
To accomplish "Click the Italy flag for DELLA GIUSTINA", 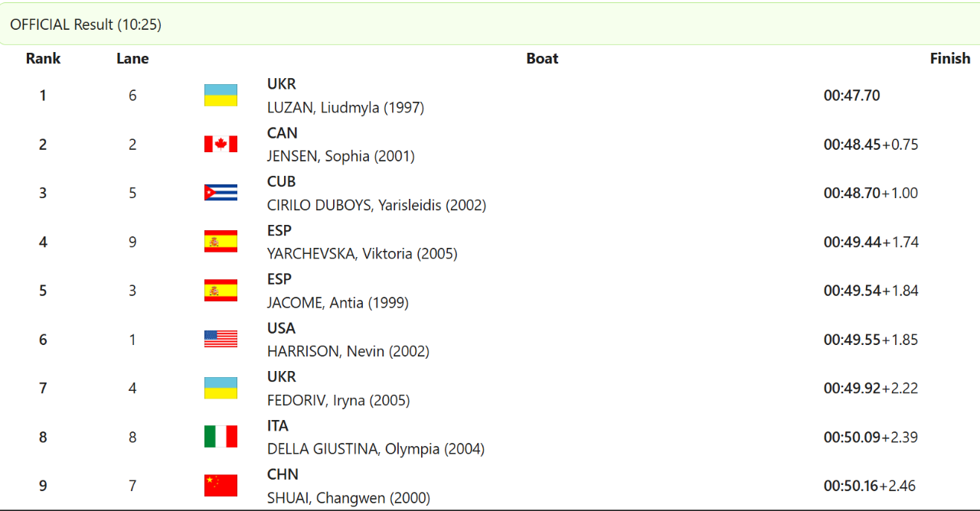I will click(x=220, y=437).
